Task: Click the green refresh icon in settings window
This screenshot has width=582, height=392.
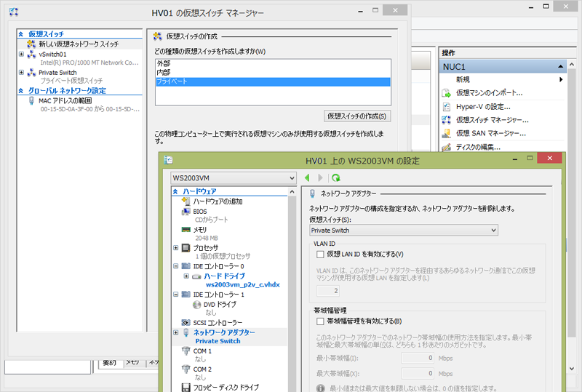Action: pyautogui.click(x=336, y=177)
